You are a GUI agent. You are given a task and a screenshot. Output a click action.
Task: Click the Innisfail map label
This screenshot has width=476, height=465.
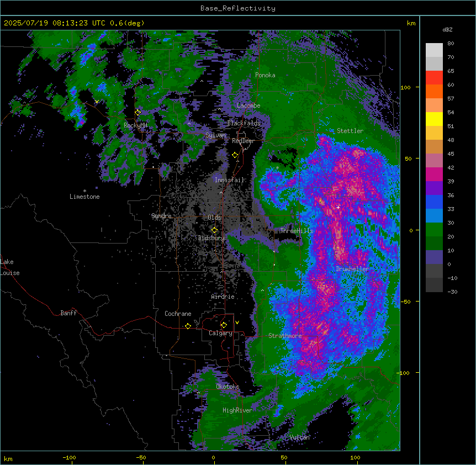click(230, 180)
